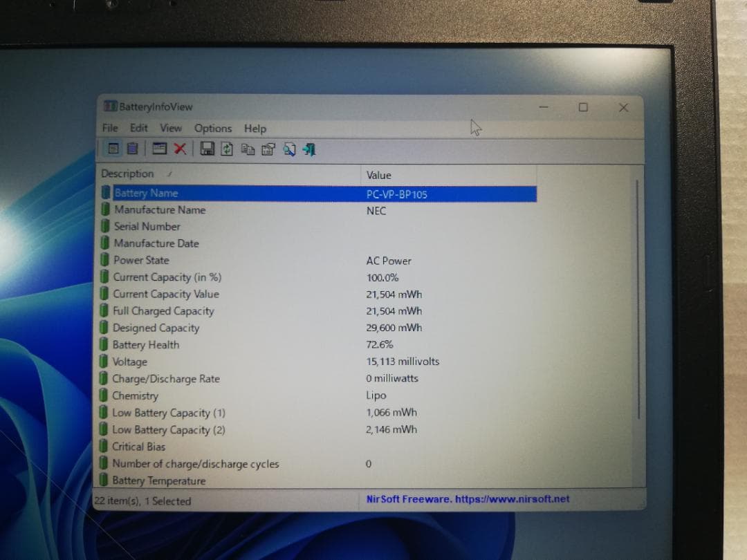The width and height of the screenshot is (747, 560).
Task: Open the Options menu
Action: [212, 129]
